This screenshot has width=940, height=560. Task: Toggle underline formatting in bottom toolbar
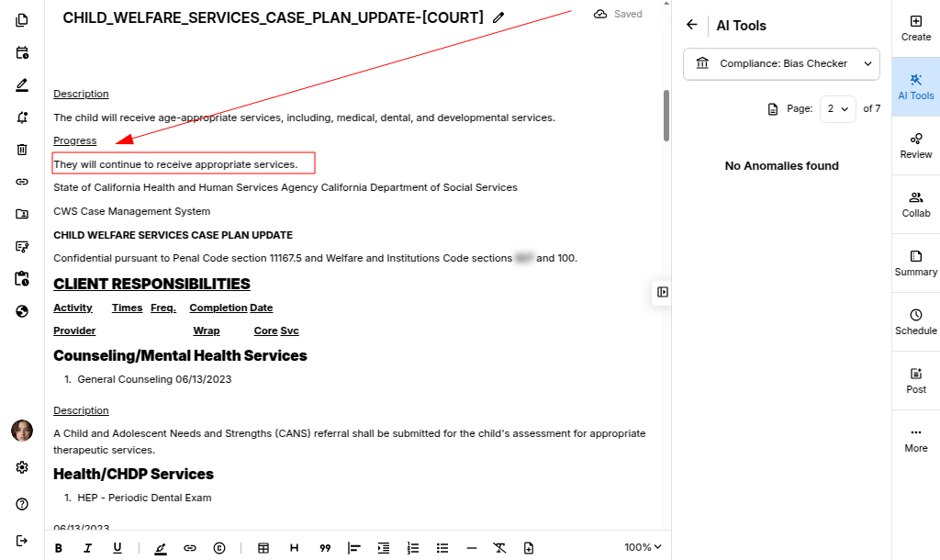[117, 548]
